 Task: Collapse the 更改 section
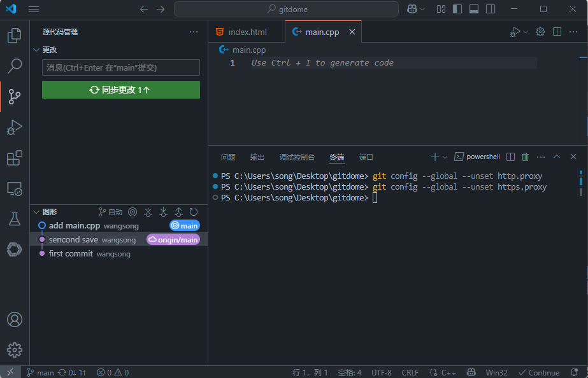point(36,50)
